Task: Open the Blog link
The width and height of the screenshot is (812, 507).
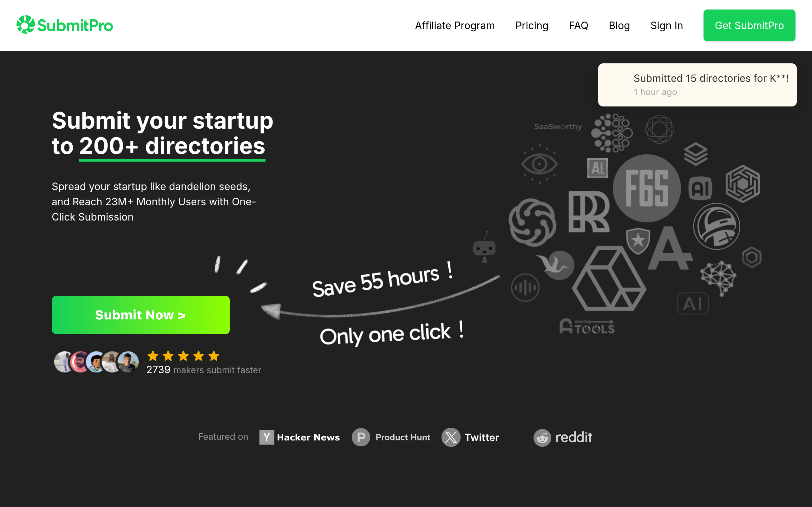Action: pos(619,25)
